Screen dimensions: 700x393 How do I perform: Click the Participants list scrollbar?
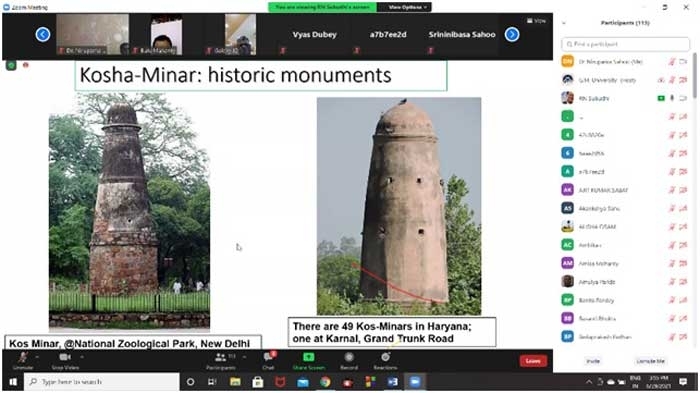[x=694, y=75]
